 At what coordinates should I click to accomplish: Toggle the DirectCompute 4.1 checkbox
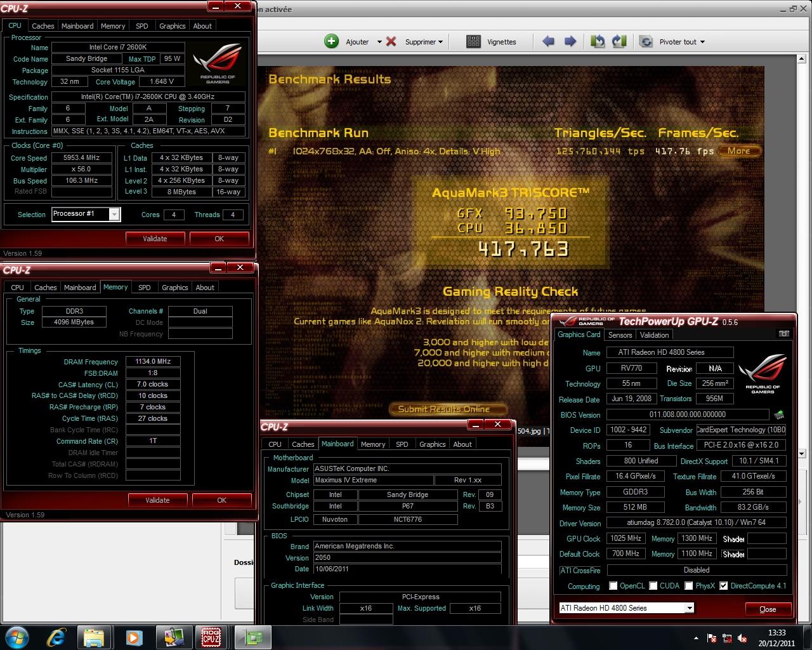coord(723,586)
